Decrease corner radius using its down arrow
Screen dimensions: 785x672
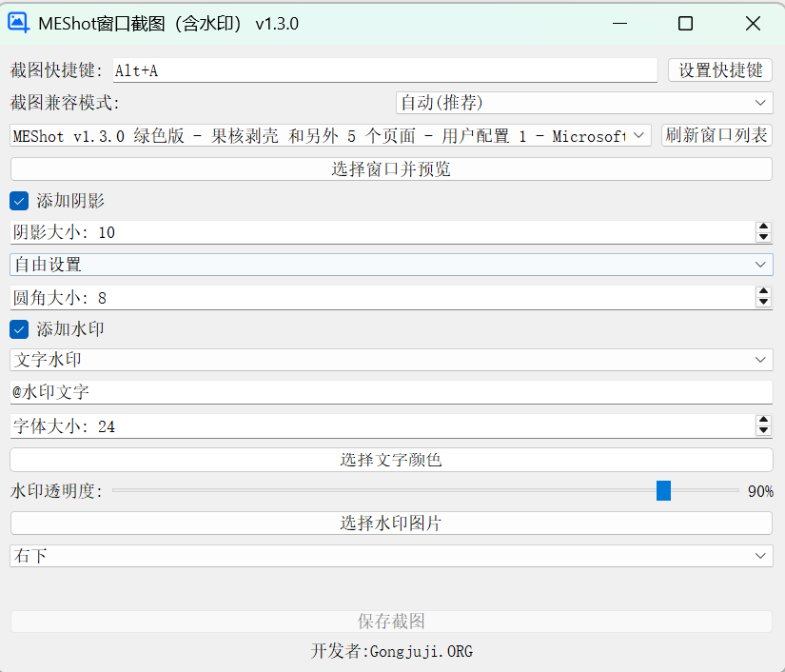[764, 302]
